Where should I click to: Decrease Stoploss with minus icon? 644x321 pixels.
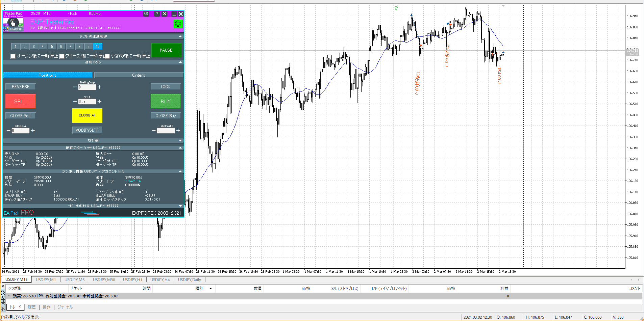click(x=8, y=131)
